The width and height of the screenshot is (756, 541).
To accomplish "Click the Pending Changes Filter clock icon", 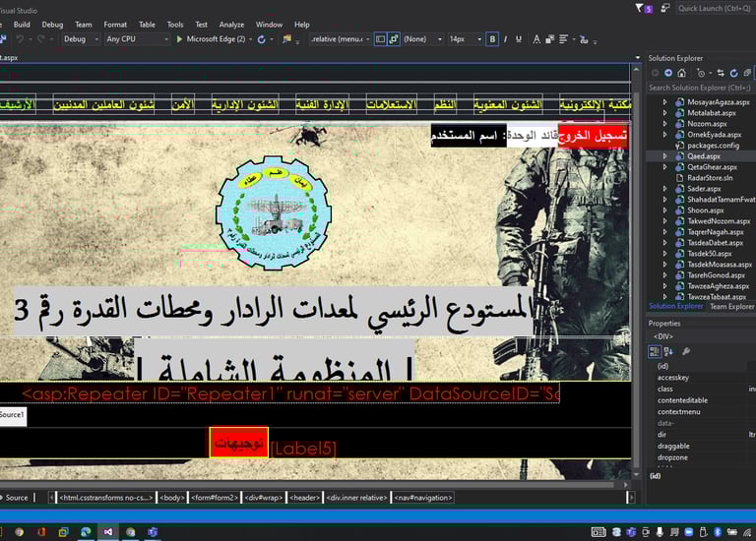I will tap(701, 73).
